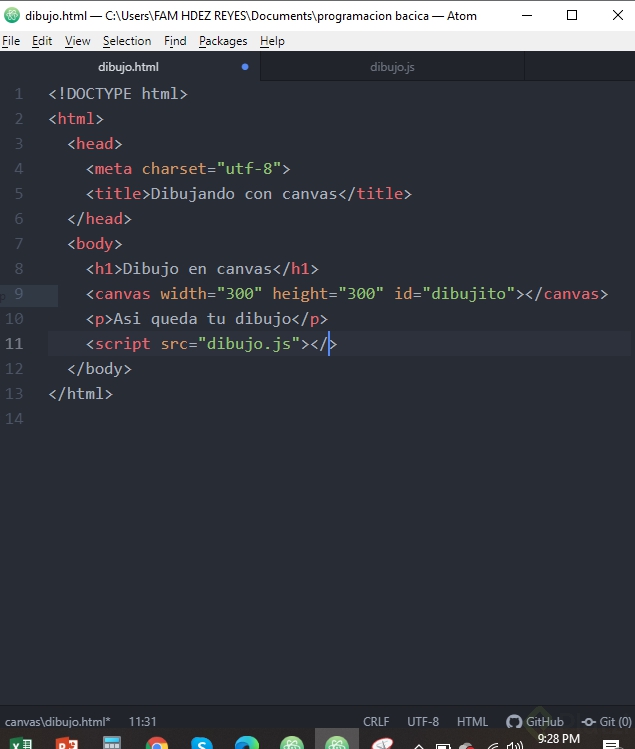Click the closing </html> tag
The width and height of the screenshot is (635, 749).
(x=81, y=394)
